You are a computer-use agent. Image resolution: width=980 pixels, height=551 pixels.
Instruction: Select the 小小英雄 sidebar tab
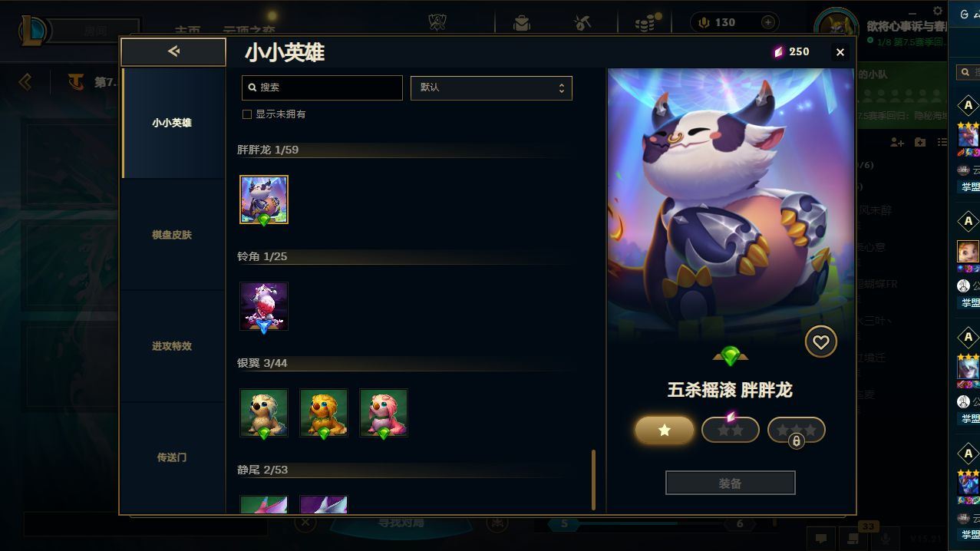click(172, 123)
